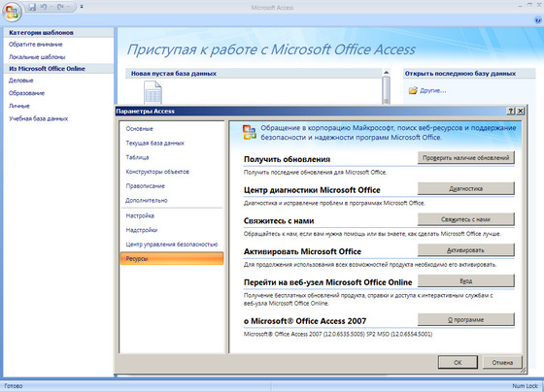The width and height of the screenshot is (544, 392).
Task: Select the Основные options category
Action: point(172,129)
